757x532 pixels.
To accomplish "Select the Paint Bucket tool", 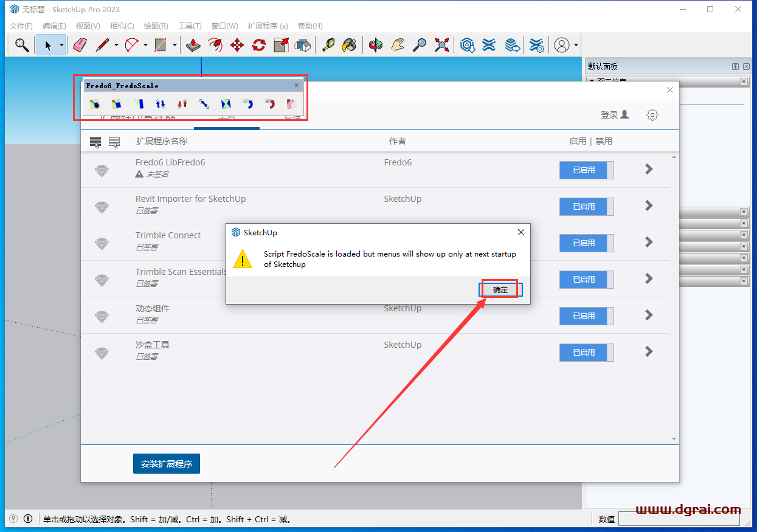I will tap(349, 45).
